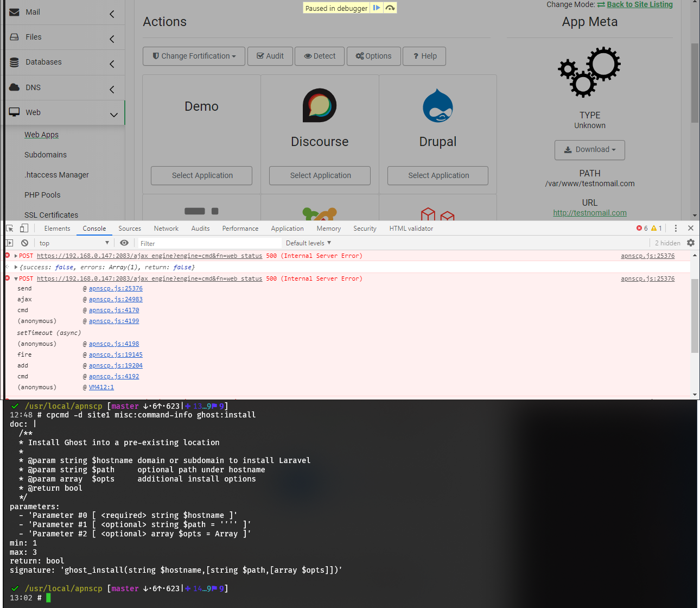The height and width of the screenshot is (608, 700).
Task: Click the DNS cloud icon in sidebar
Action: [x=15, y=87]
